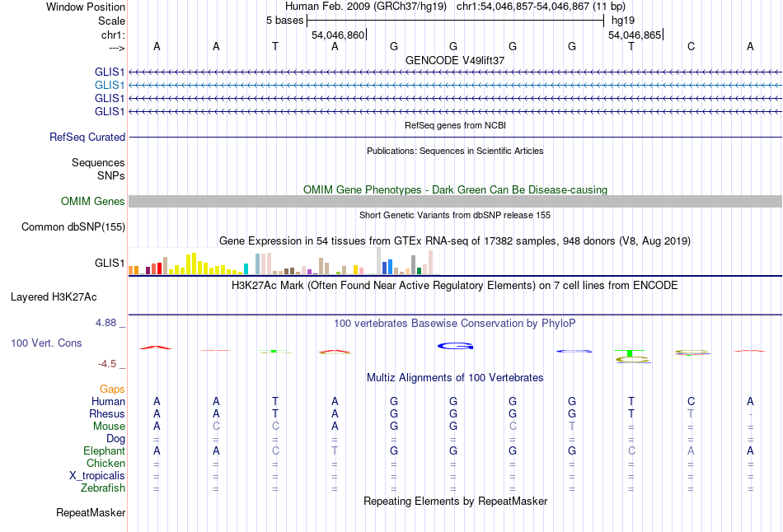The height and width of the screenshot is (532, 783).
Task: Click the Dog species label
Action: pyautogui.click(x=115, y=439)
